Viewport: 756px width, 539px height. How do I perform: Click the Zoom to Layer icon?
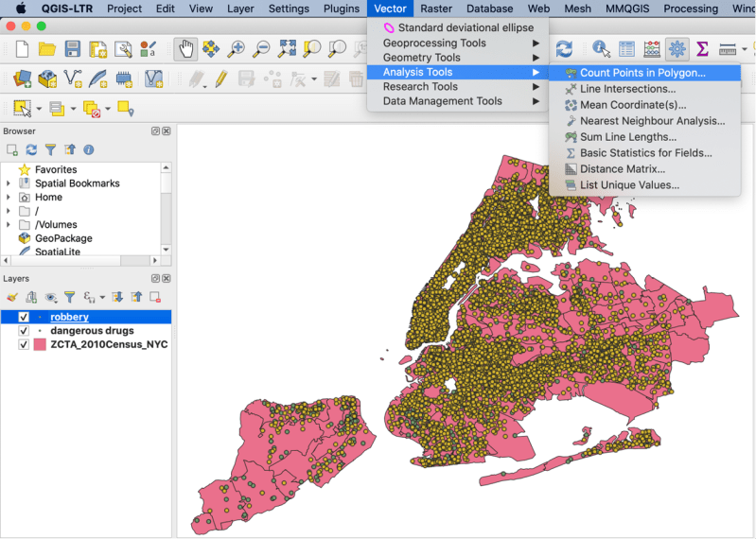[337, 48]
